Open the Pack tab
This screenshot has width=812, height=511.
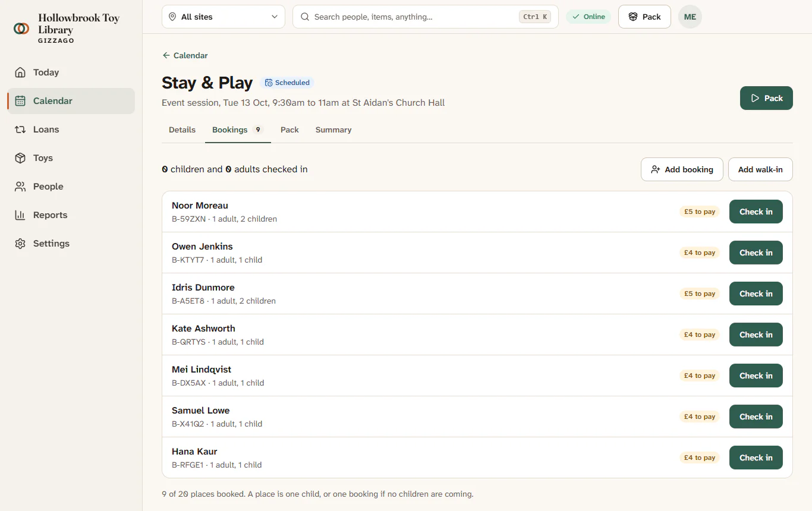(x=289, y=130)
